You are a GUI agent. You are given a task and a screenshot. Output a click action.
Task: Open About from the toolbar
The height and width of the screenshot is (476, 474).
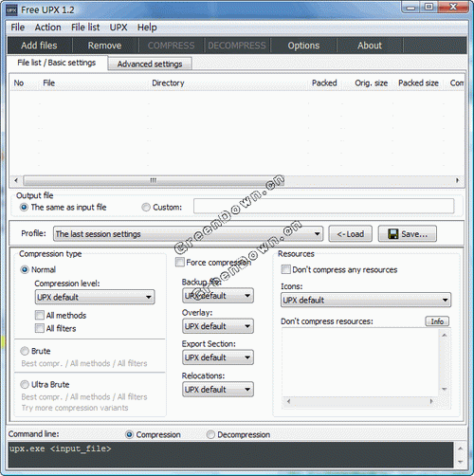tap(370, 46)
